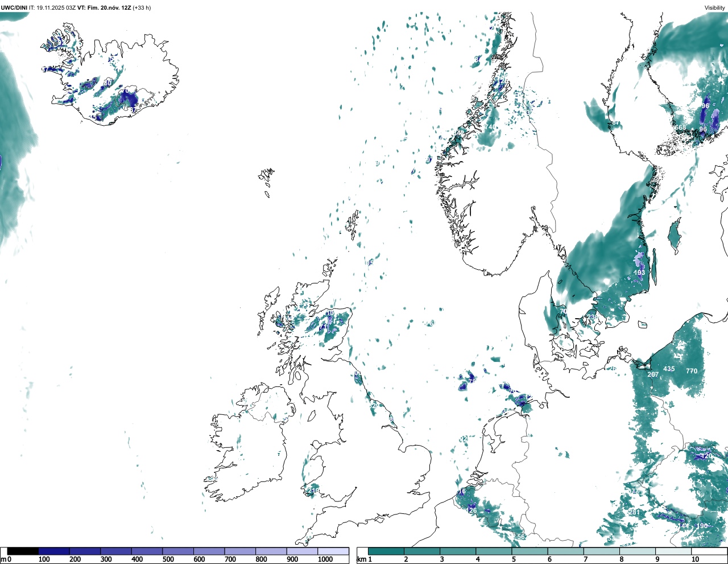Click the 7–8 km pale teal swatch
The height and width of the screenshot is (564, 728).
(602, 551)
